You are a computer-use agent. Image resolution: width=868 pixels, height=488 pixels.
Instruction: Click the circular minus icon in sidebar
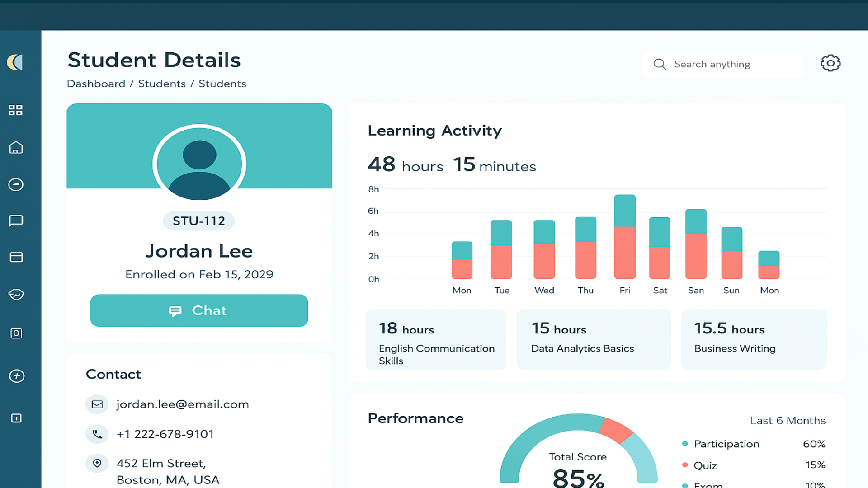(16, 184)
